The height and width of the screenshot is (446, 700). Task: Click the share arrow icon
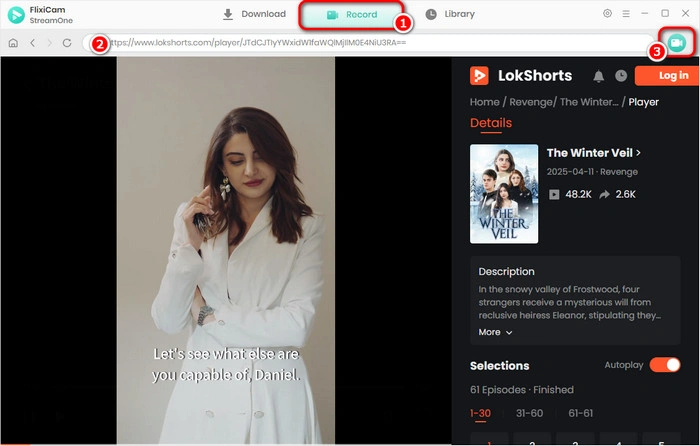[x=605, y=194]
